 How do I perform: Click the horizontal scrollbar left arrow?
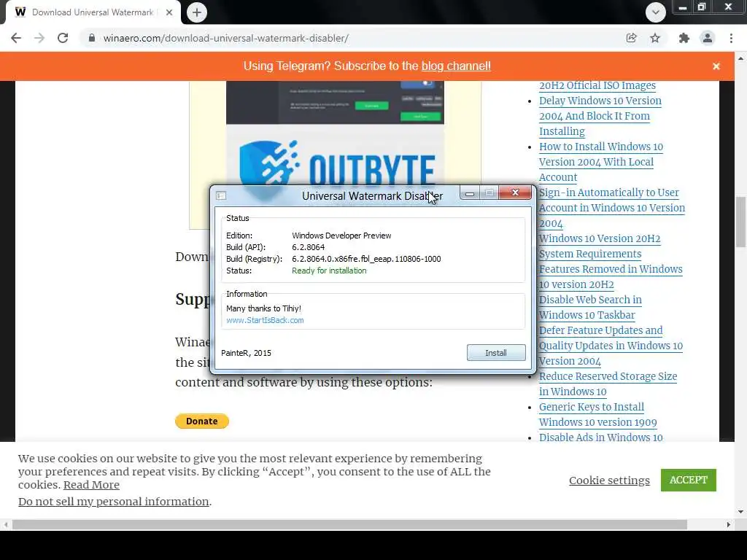[6, 525]
